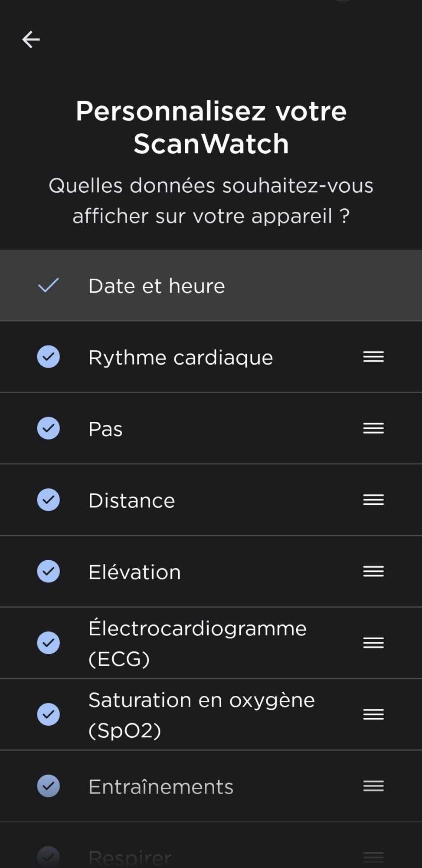Tap the Rythme cardiaque label
The width and height of the screenshot is (422, 868).
[180, 358]
